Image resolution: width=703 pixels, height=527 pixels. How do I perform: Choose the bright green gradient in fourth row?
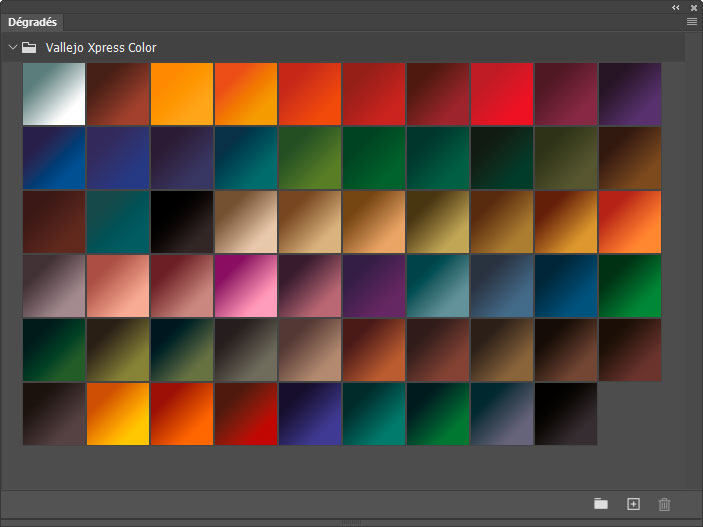630,286
